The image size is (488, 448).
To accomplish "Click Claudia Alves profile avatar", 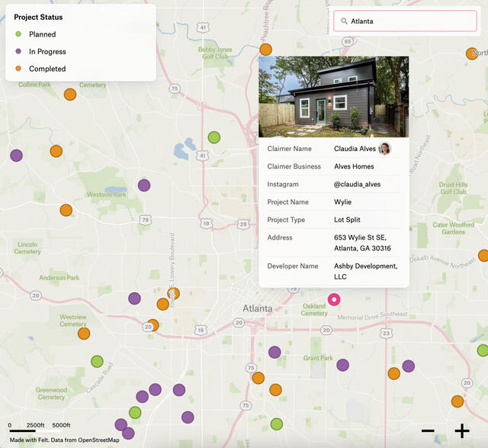I will pos(385,149).
